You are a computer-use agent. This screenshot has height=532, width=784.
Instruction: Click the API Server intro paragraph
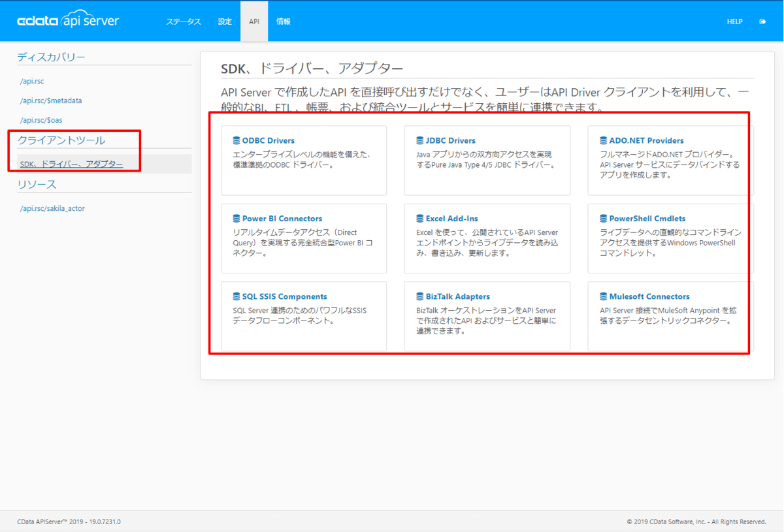(x=485, y=100)
